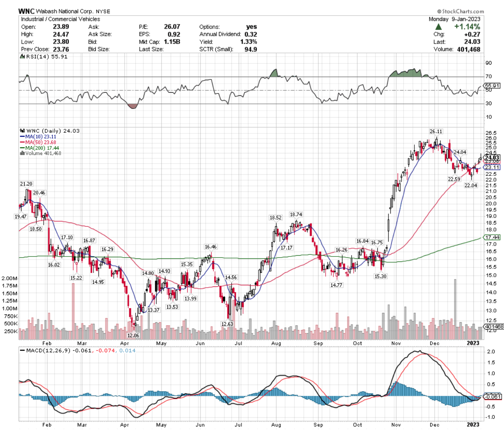Click the Nov label on MACD time axis

396,425
